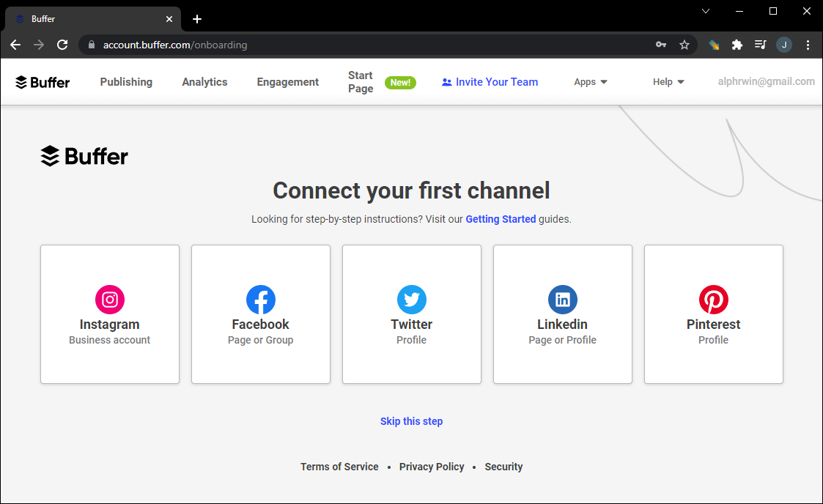Open a new browser tab

click(x=197, y=19)
